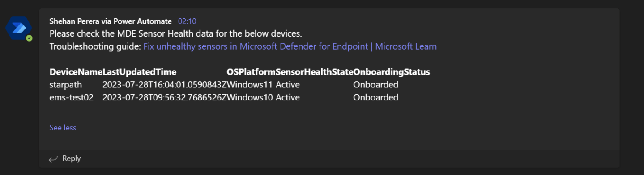The width and height of the screenshot is (644, 175).
Task: Click the message text about MDE Sensor Health
Action: pos(176,33)
